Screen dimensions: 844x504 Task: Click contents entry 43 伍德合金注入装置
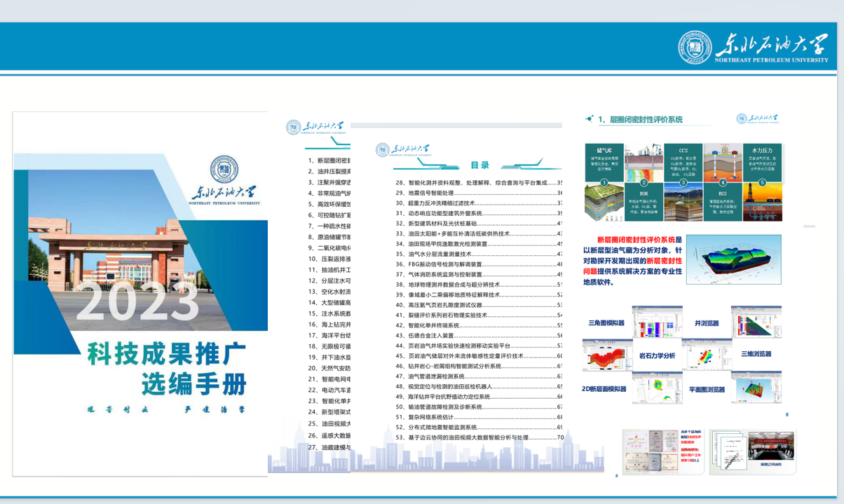[479, 335]
